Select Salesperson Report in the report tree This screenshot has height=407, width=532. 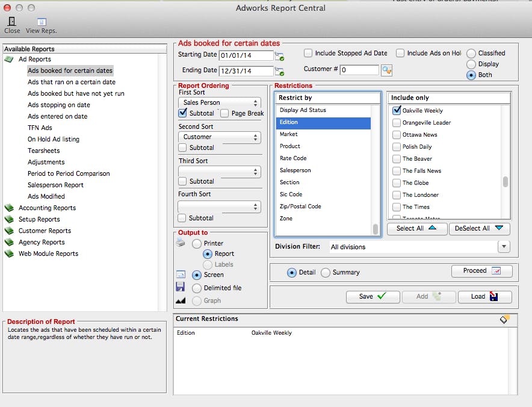click(x=55, y=185)
